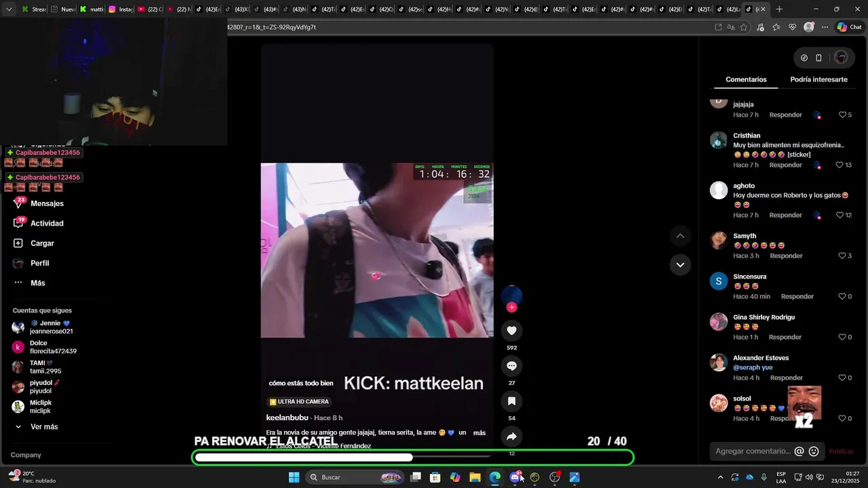Like the comment by Gina Shirley Rodrigu
The height and width of the screenshot is (488, 868).
point(843,337)
